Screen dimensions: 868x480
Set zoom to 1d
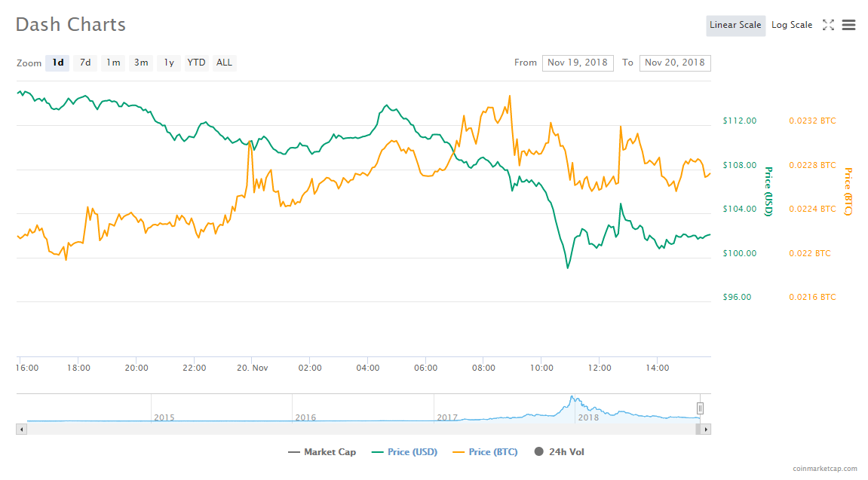pos(57,63)
